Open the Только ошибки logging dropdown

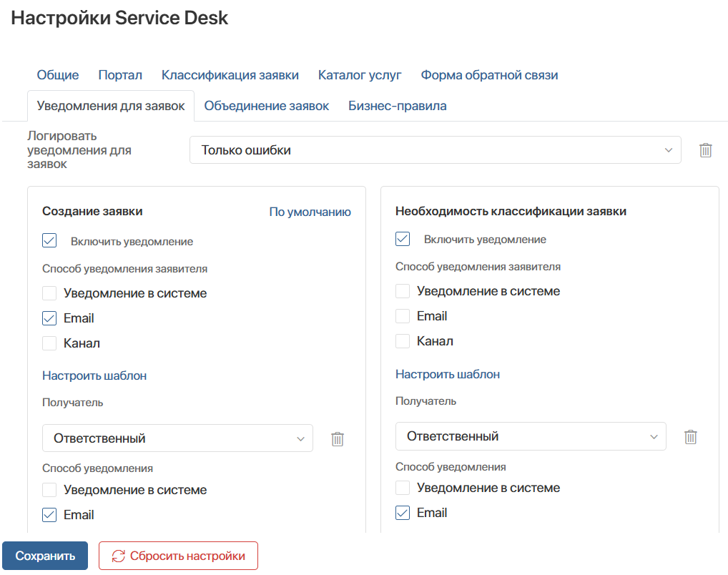coord(435,150)
